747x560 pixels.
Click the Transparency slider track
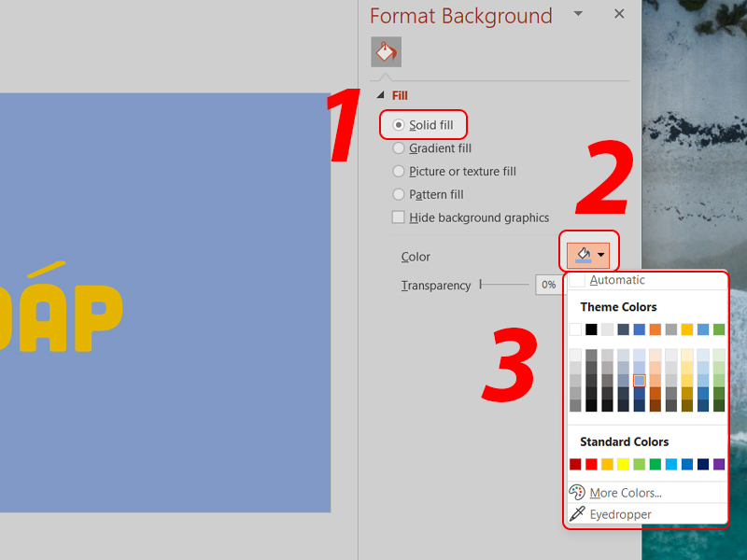point(506,285)
